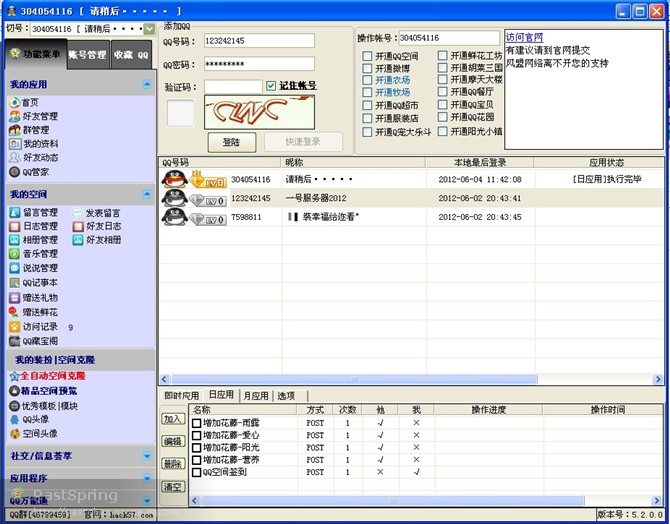Focus the QQ号码 input field
670x524 pixels.
pyautogui.click(x=259, y=41)
